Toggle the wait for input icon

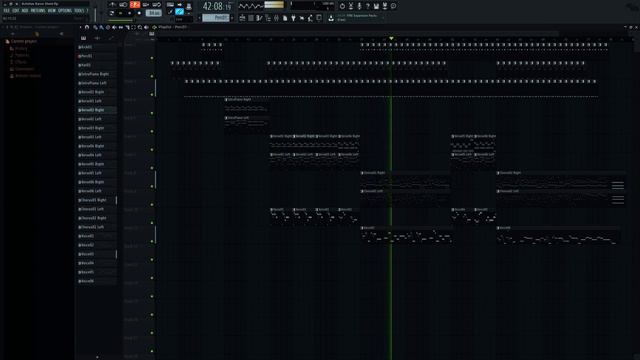coord(123,4)
